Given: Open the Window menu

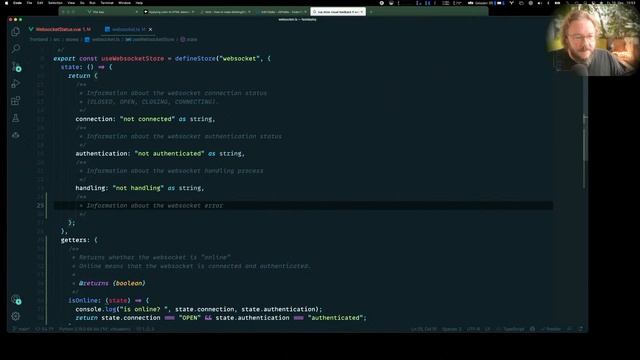Looking at the screenshot, I should (x=124, y=3).
